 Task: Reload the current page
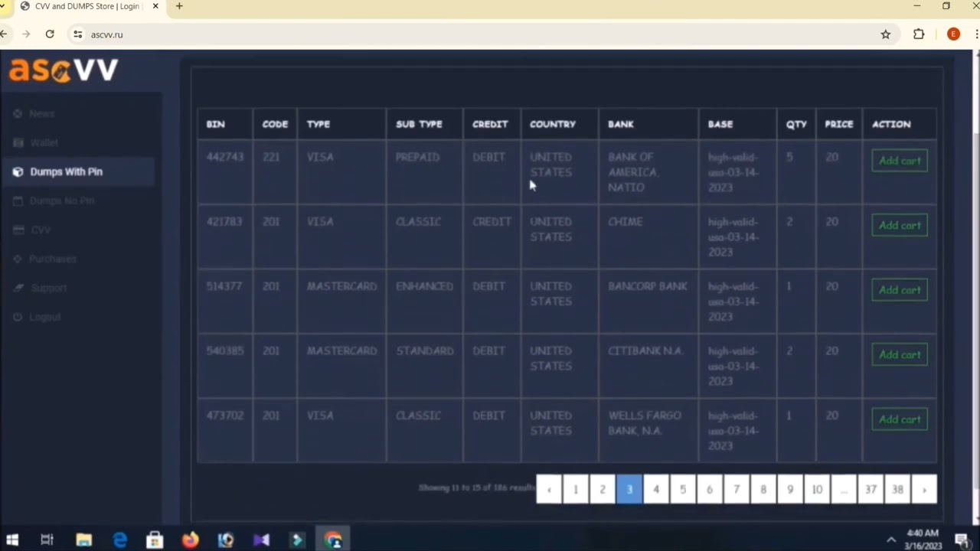[x=50, y=34]
